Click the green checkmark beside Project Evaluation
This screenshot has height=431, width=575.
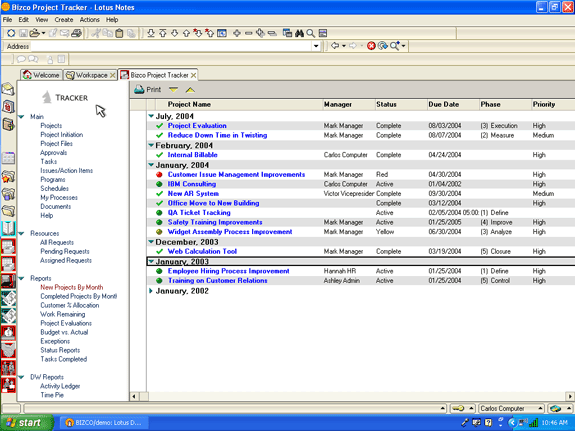click(x=159, y=126)
